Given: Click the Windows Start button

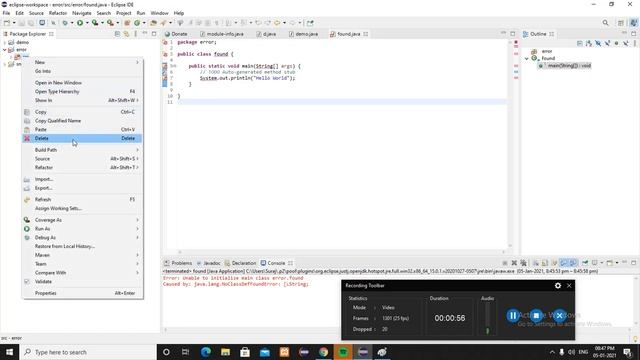Looking at the screenshot, I should pyautogui.click(x=9, y=352).
